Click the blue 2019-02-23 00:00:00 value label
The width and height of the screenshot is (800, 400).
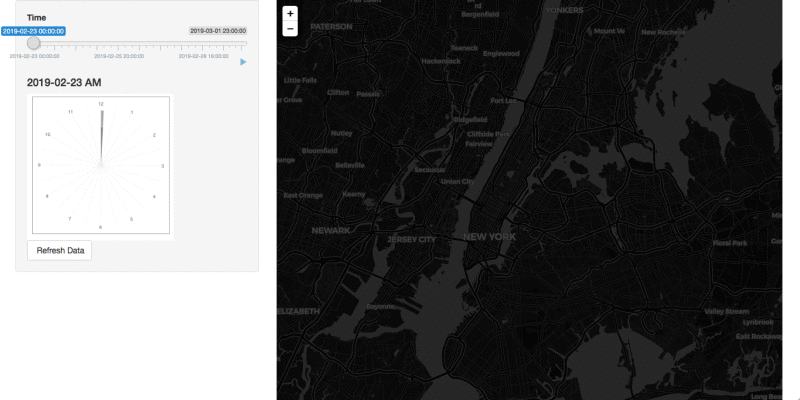(x=33, y=31)
